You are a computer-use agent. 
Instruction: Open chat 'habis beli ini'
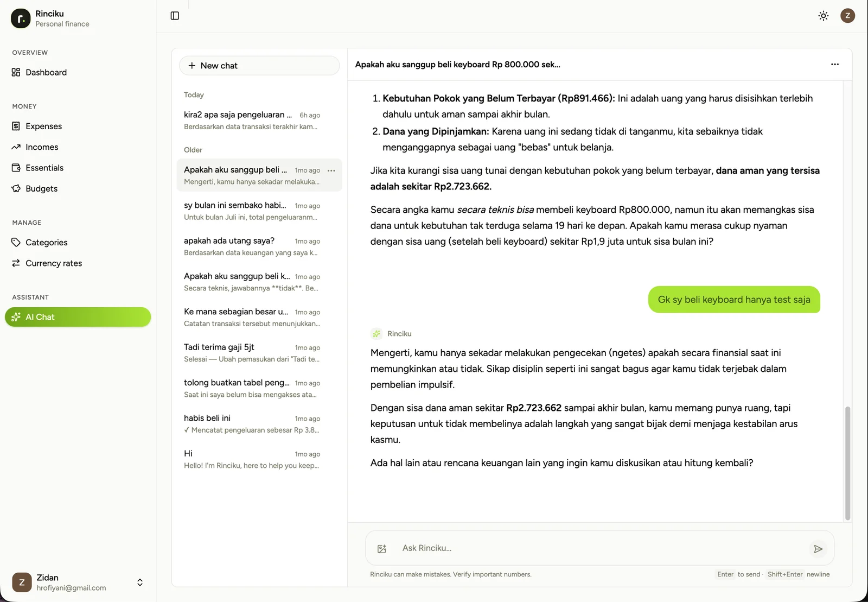tap(259, 423)
